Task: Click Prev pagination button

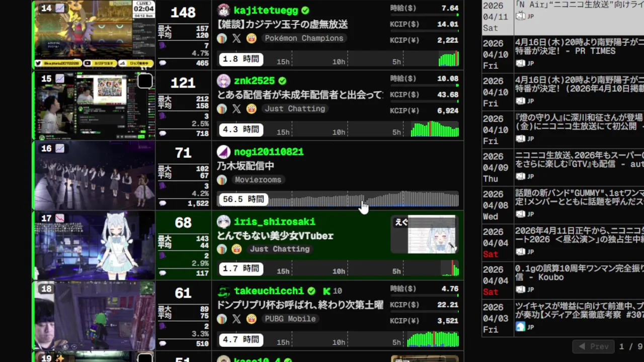Action: 593,346
